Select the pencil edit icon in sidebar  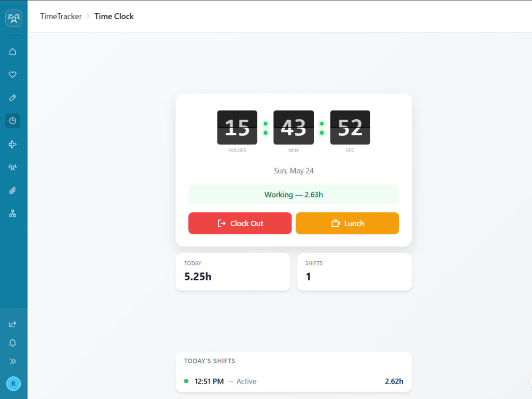click(x=13, y=98)
